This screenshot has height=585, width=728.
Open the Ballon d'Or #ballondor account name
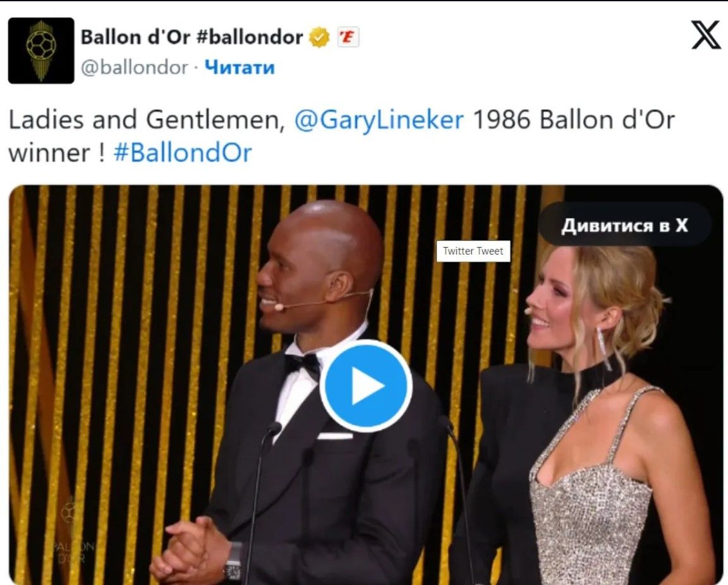click(191, 37)
